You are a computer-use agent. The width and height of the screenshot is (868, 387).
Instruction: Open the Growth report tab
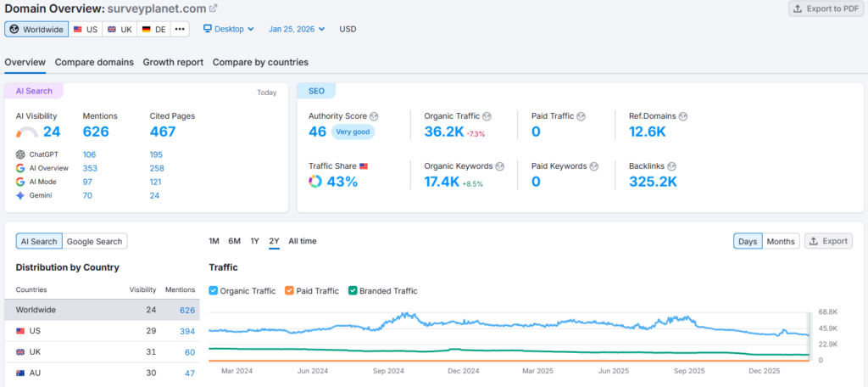click(173, 62)
